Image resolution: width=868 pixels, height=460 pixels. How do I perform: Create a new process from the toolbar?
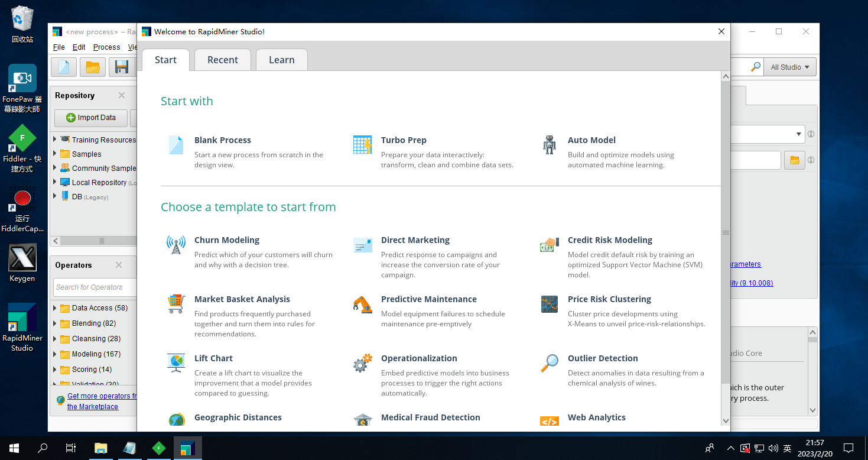tap(64, 67)
